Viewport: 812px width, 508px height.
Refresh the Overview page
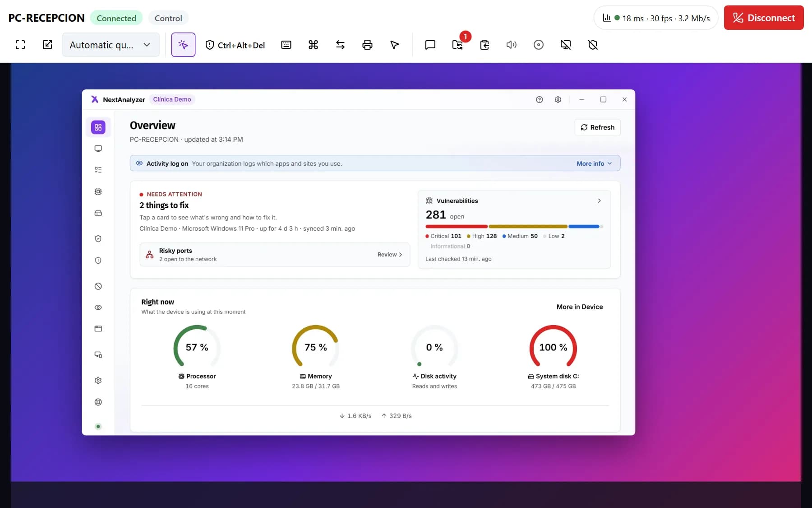click(x=597, y=127)
